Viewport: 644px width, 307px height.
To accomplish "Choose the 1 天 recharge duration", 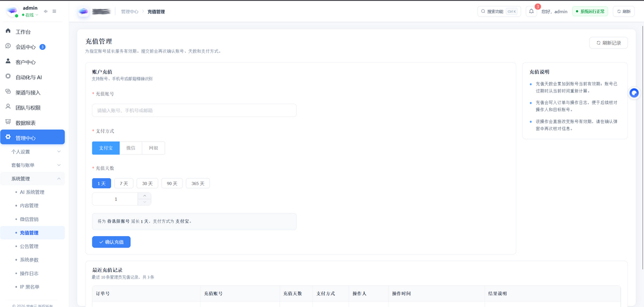I will 101,183.
